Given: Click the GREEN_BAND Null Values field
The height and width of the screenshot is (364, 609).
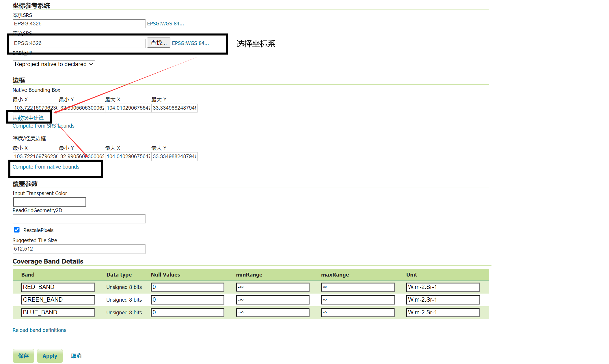Looking at the screenshot, I should pyautogui.click(x=187, y=300).
